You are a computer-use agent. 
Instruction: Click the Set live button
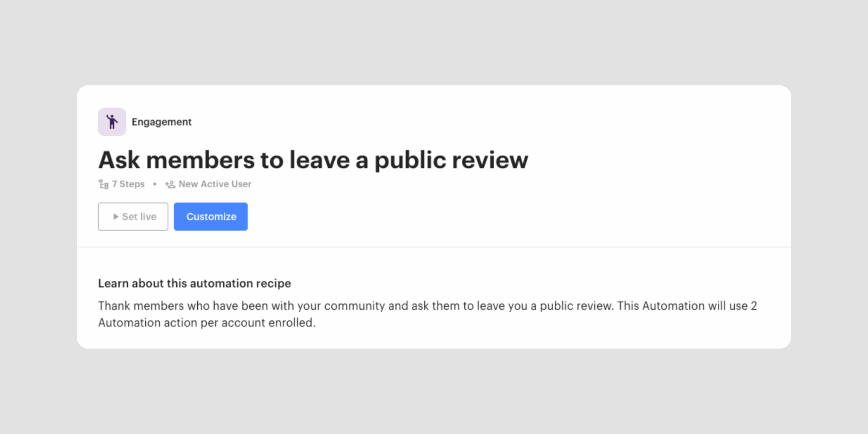click(x=133, y=217)
